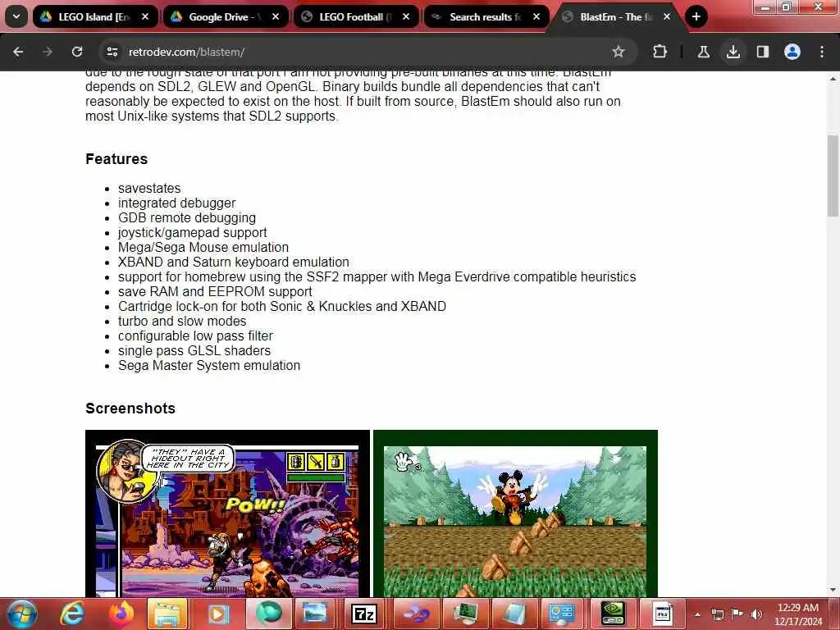Close the BlastEm tab
Image resolution: width=840 pixels, height=630 pixels.
[667, 16]
